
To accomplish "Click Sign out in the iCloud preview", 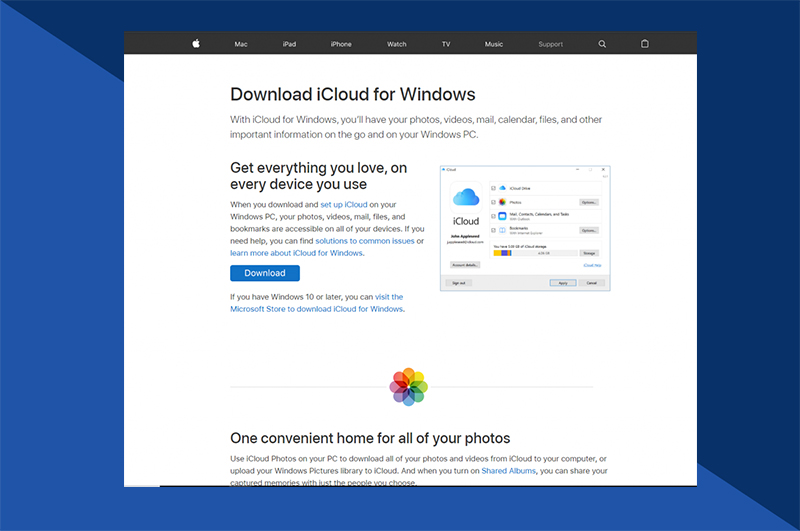I will coord(459,283).
